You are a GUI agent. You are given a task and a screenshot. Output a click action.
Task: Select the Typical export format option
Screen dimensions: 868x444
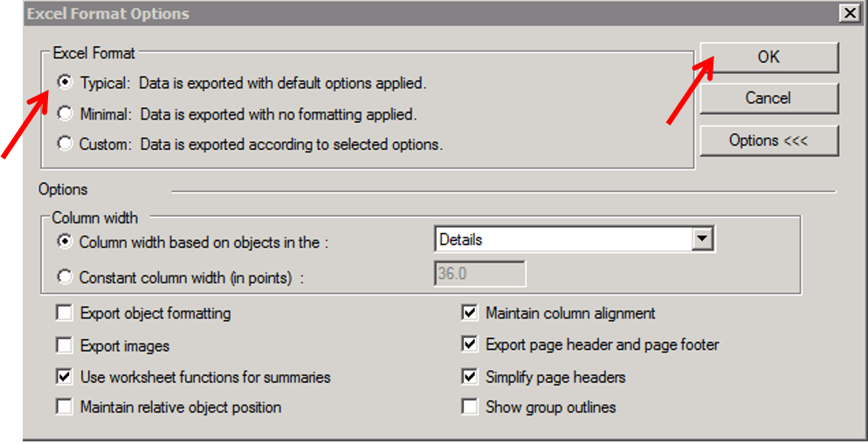64,84
